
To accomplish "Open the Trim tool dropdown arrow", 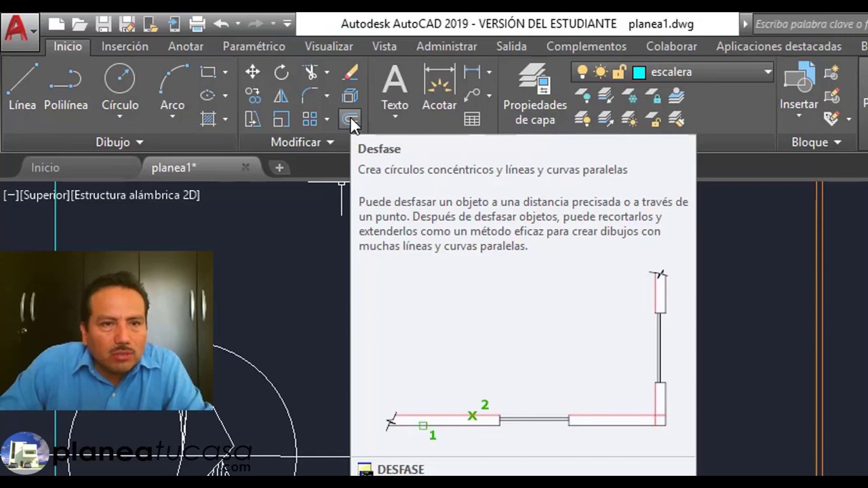I will click(327, 72).
